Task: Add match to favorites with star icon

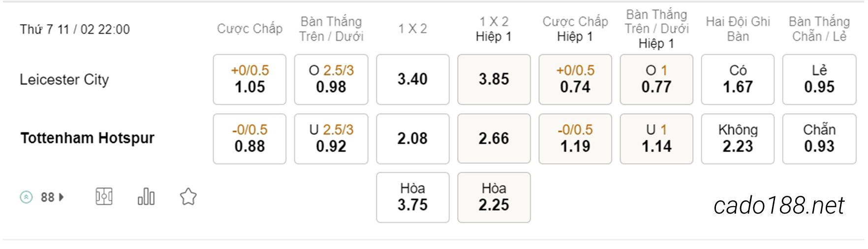Action: pyautogui.click(x=188, y=197)
